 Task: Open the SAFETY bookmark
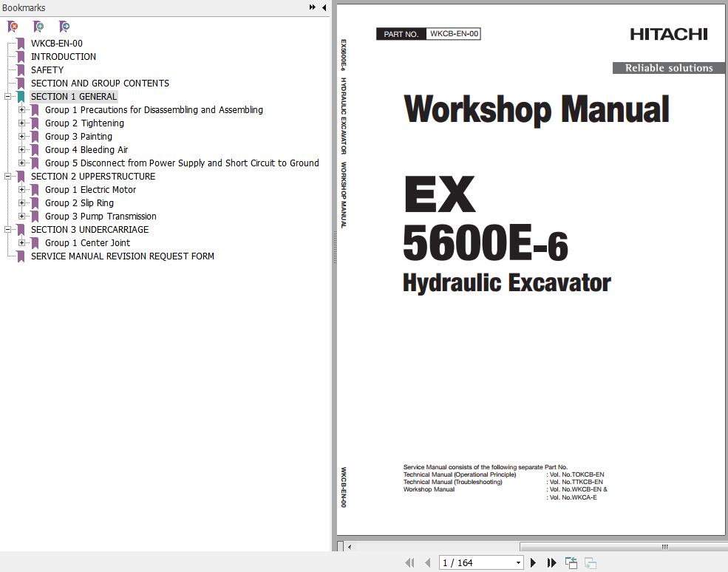47,70
